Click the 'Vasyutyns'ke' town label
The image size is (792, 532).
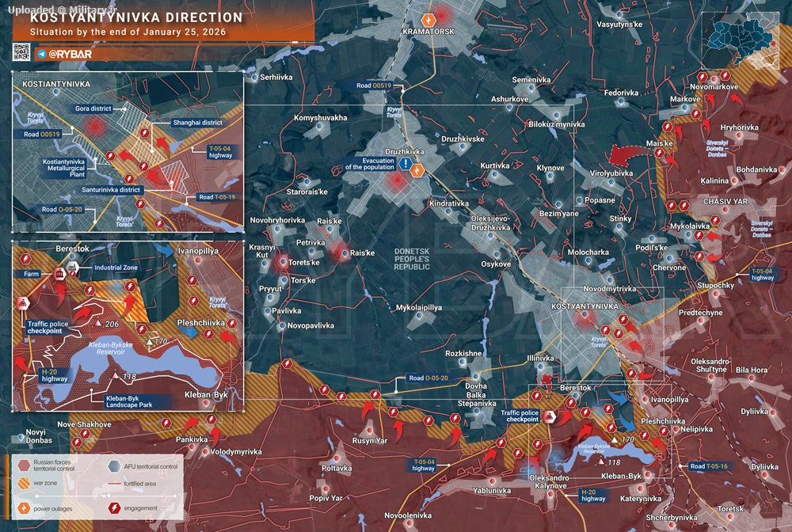620,25
